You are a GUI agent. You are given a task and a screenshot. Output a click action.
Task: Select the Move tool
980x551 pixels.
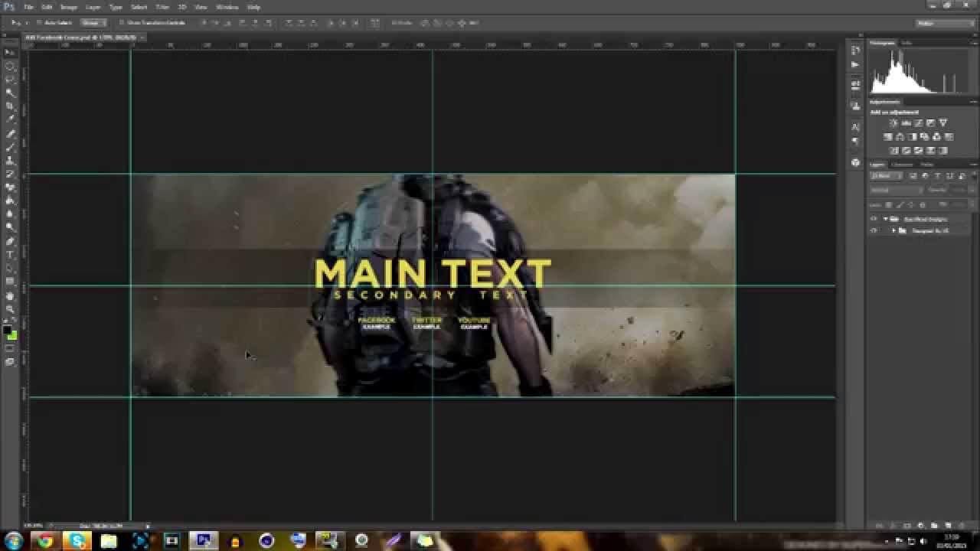pos(10,51)
